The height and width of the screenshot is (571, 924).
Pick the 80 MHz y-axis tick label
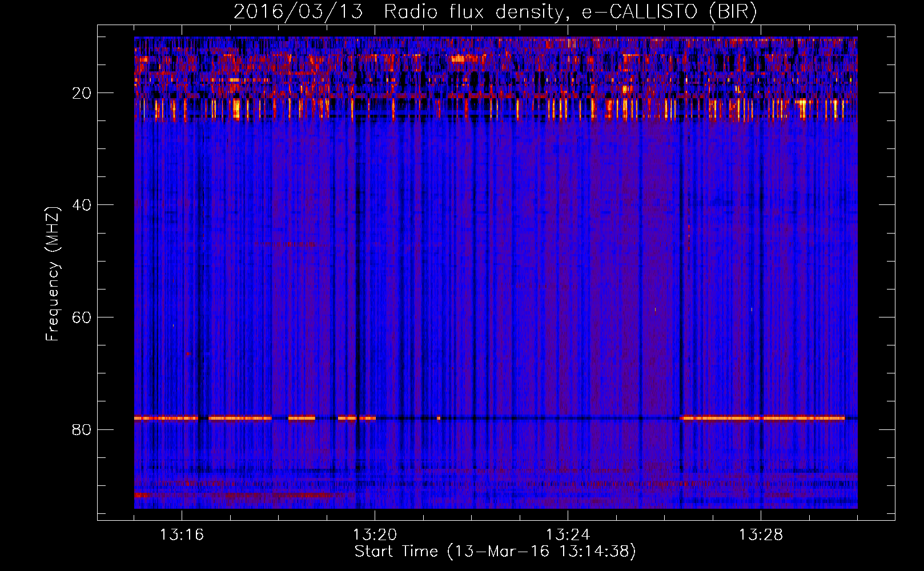tap(82, 429)
